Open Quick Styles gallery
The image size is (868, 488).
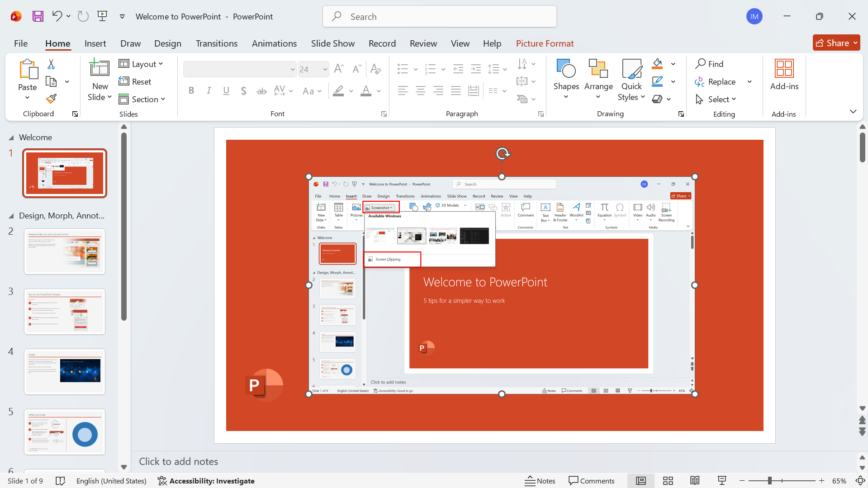tap(631, 80)
